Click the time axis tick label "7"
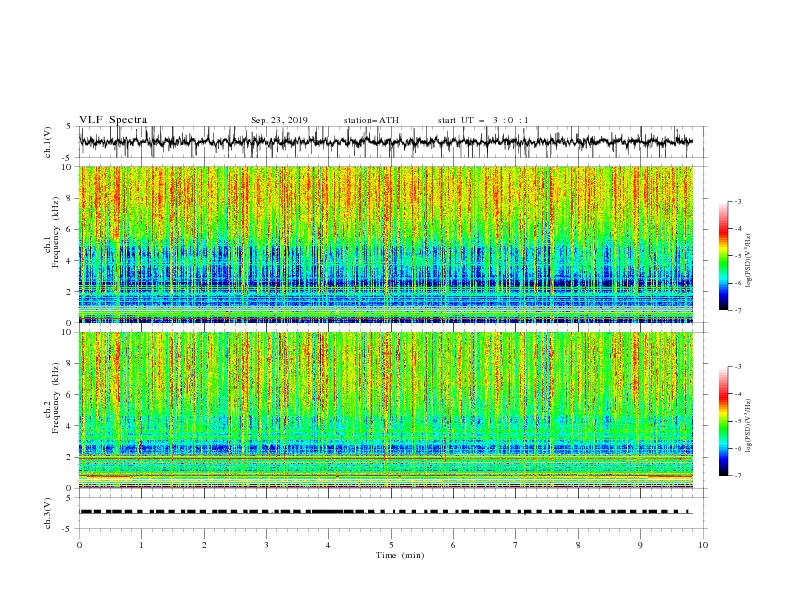792x612 pixels. pyautogui.click(x=516, y=545)
